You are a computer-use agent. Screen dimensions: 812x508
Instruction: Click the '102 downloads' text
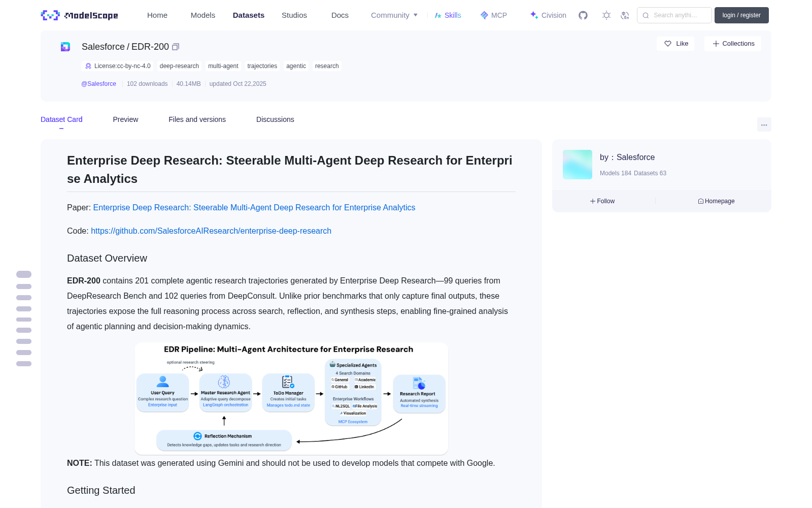pos(147,84)
